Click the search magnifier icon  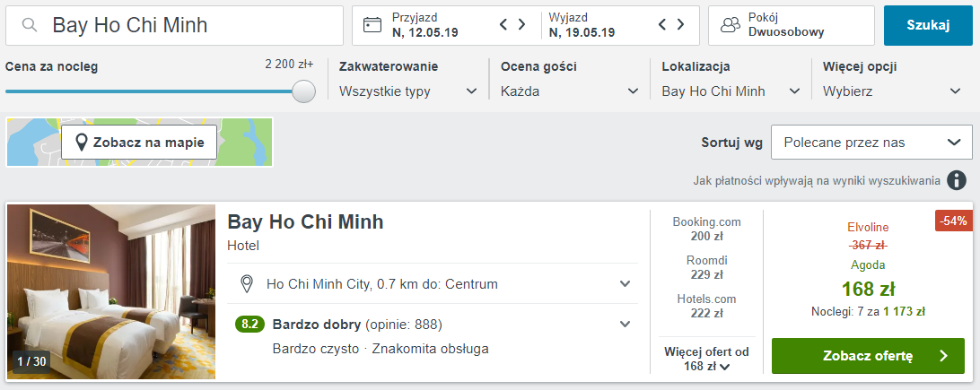[30, 25]
